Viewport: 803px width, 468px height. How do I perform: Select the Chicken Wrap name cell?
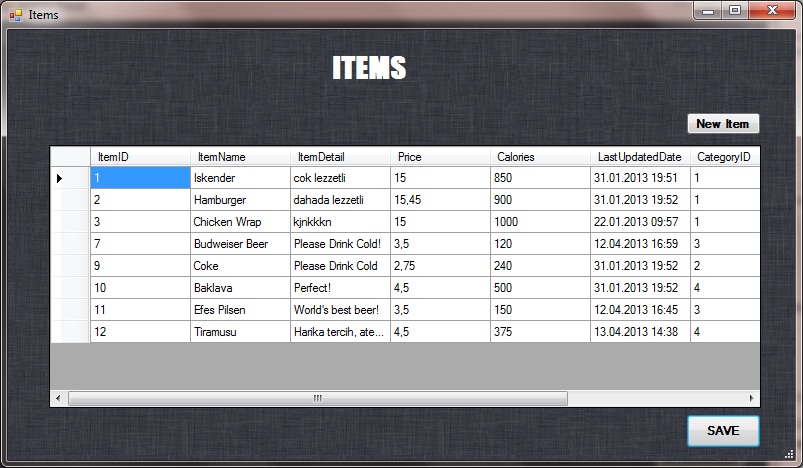tap(240, 222)
